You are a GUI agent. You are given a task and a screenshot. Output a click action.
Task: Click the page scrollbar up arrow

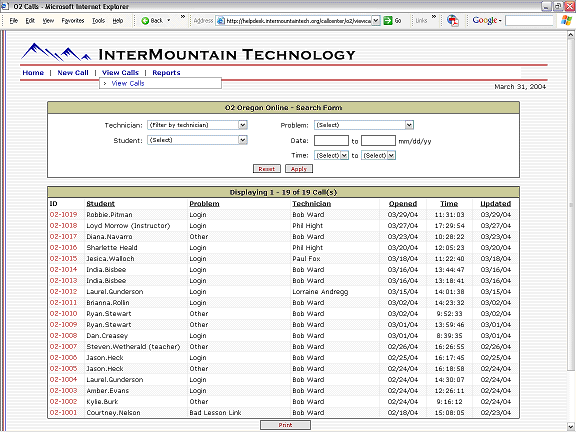[x=570, y=35]
